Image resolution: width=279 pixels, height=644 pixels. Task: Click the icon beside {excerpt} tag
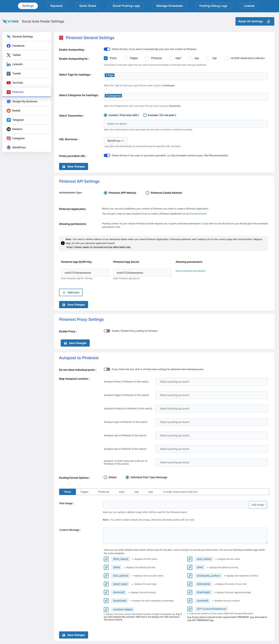(x=106, y=592)
